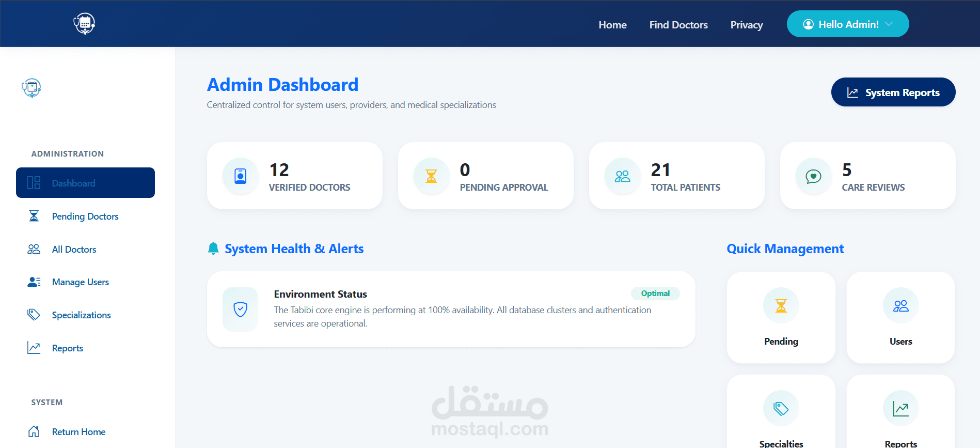Click the Optimal status badge
Screen dimensions: 980x448
click(x=655, y=293)
